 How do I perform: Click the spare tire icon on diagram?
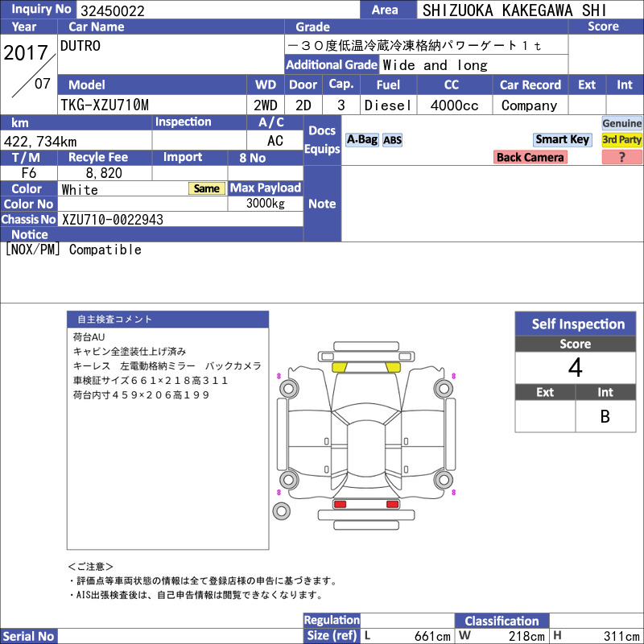281,511
